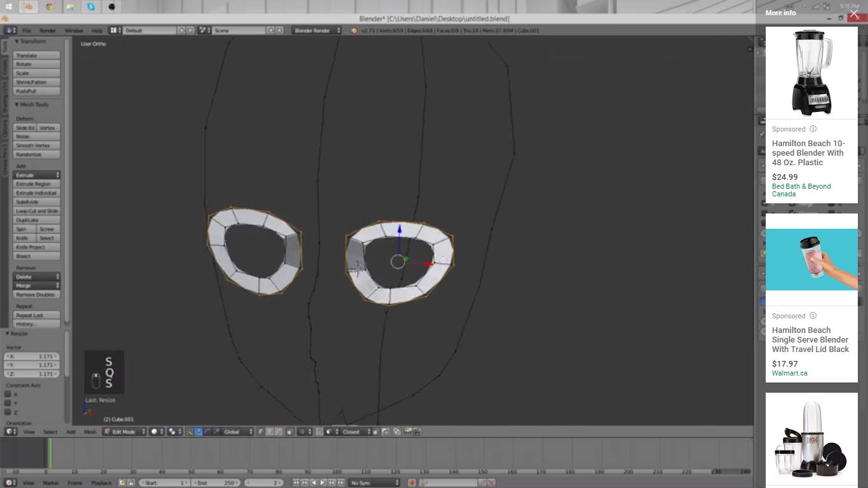The height and width of the screenshot is (488, 868).
Task: Open the 3D view Mesh menu
Action: pos(90,432)
